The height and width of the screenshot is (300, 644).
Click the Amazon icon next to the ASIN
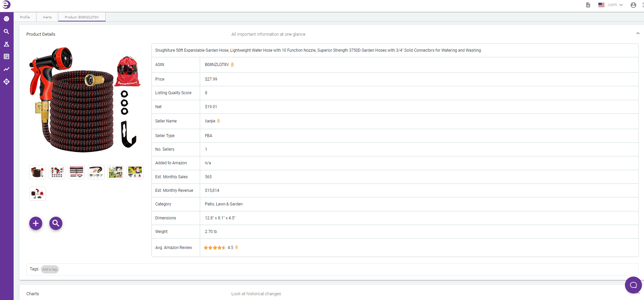click(232, 64)
